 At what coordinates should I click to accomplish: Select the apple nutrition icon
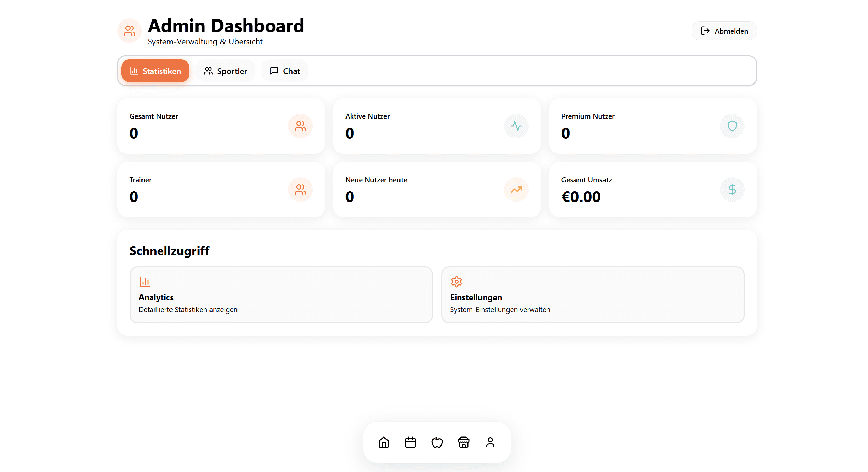pyautogui.click(x=437, y=442)
